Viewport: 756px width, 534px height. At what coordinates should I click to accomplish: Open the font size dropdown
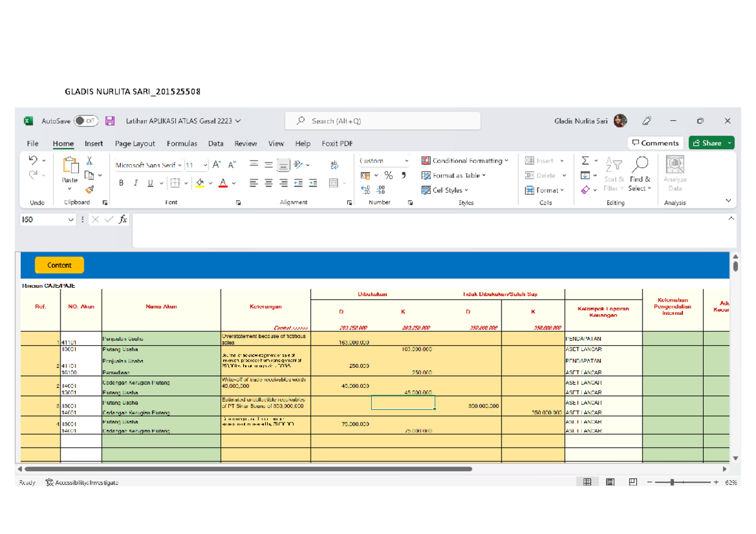tap(205, 164)
